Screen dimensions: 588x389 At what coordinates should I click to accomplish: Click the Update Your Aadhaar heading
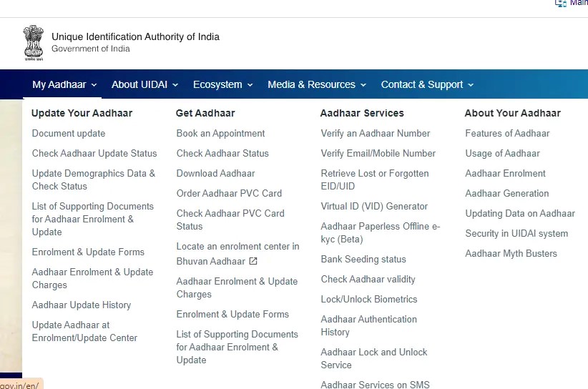82,113
